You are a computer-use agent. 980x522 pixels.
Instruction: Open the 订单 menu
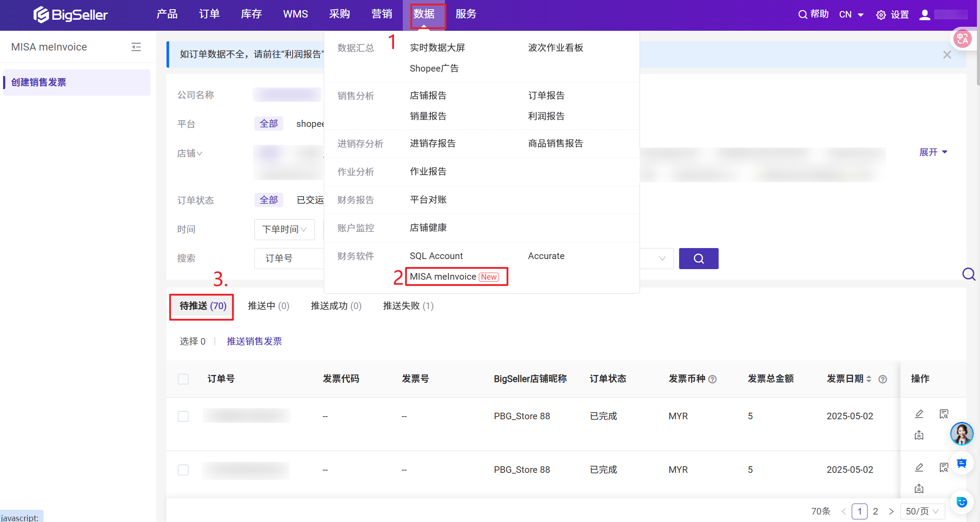tap(209, 14)
